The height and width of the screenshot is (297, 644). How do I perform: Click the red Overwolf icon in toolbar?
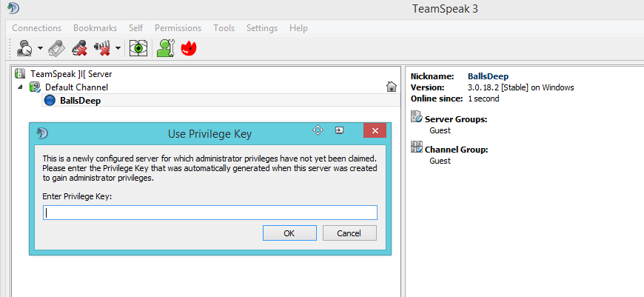[x=189, y=48]
